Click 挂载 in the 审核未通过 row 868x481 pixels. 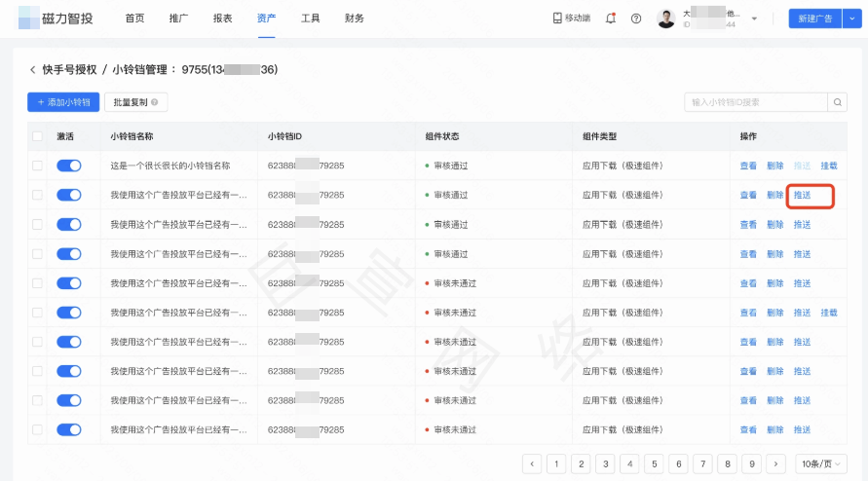coord(829,313)
